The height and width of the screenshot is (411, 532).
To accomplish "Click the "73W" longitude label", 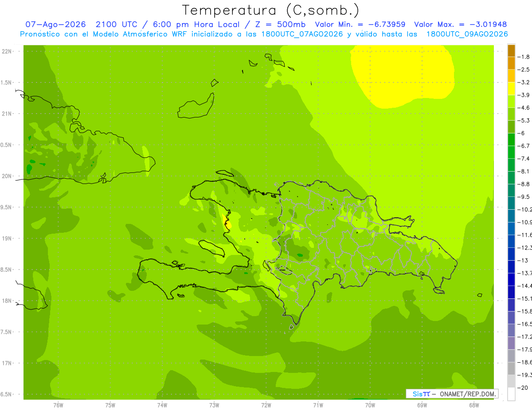I will tap(214, 405).
